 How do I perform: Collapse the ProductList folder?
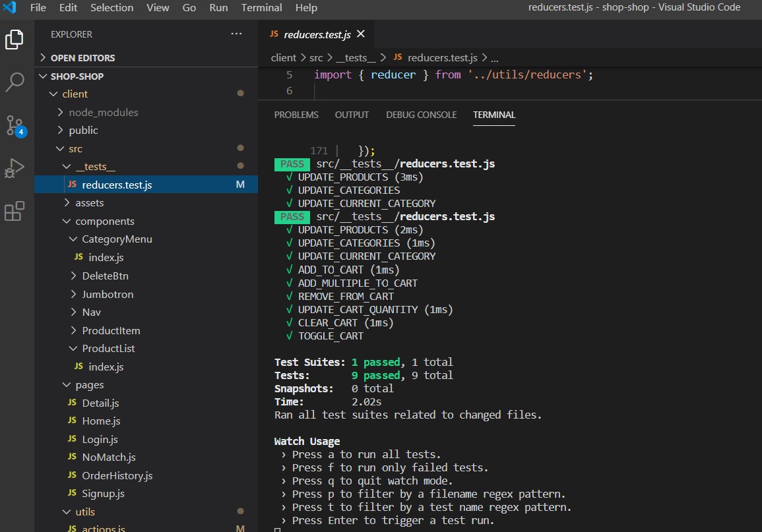[73, 349]
